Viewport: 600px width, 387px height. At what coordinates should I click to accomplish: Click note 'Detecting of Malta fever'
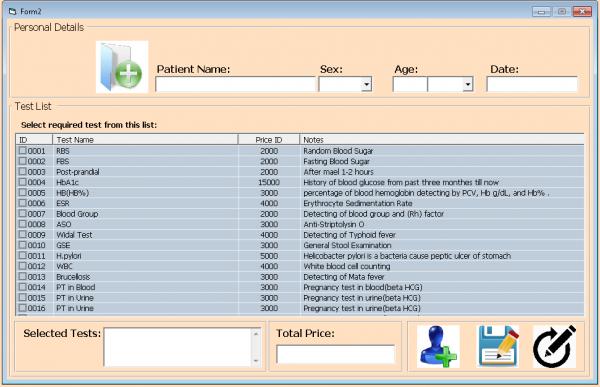coord(344,277)
